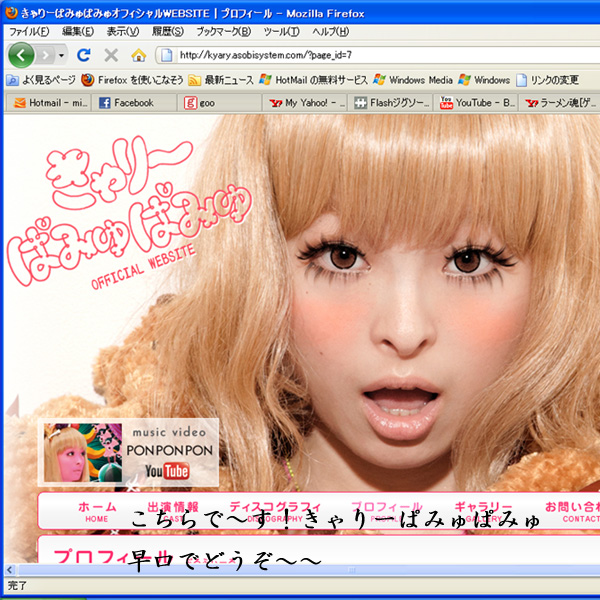Switch to the My Yahoo! tab
600x600 pixels.
pyautogui.click(x=305, y=103)
